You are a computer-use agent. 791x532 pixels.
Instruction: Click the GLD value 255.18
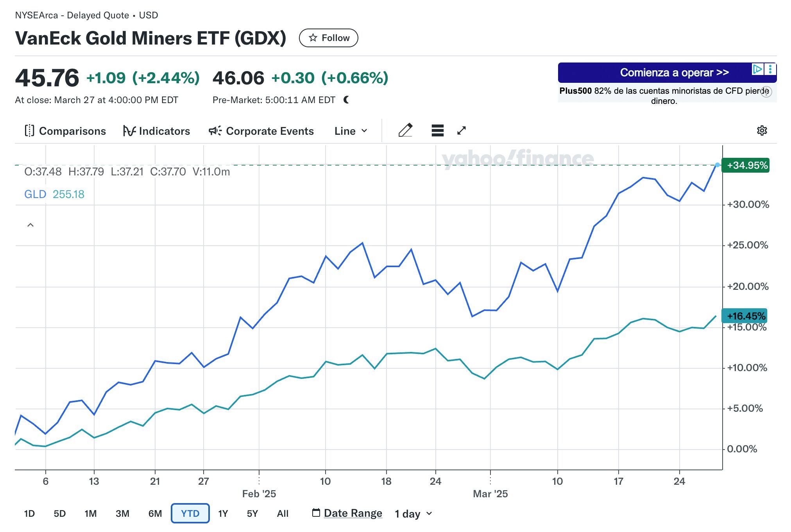tap(68, 194)
